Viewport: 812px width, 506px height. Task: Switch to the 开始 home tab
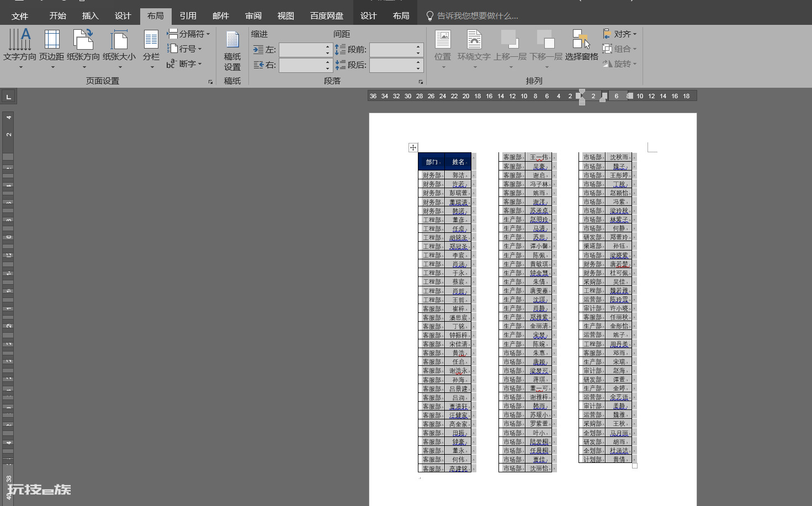tap(57, 16)
